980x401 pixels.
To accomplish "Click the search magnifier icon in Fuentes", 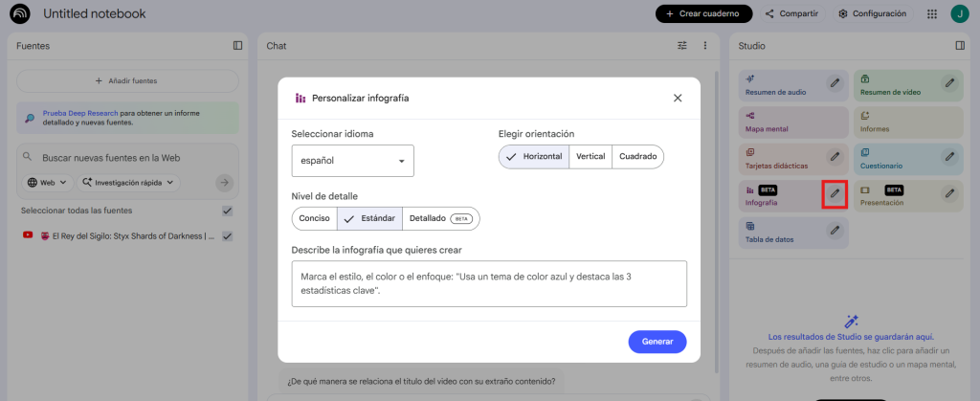I will click(x=27, y=157).
